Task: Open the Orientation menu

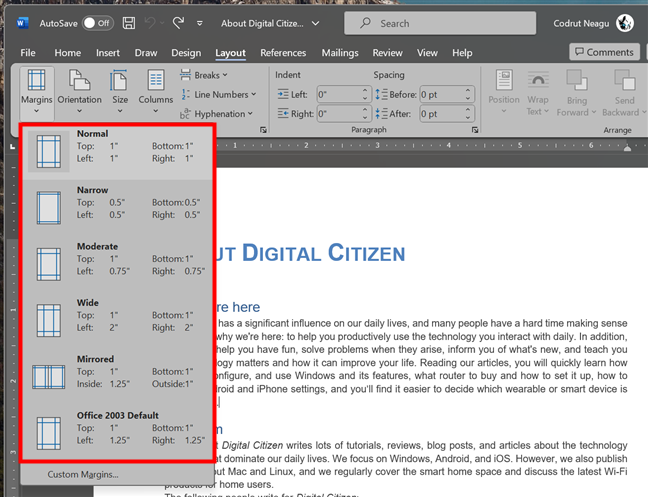Action: pyautogui.click(x=79, y=92)
